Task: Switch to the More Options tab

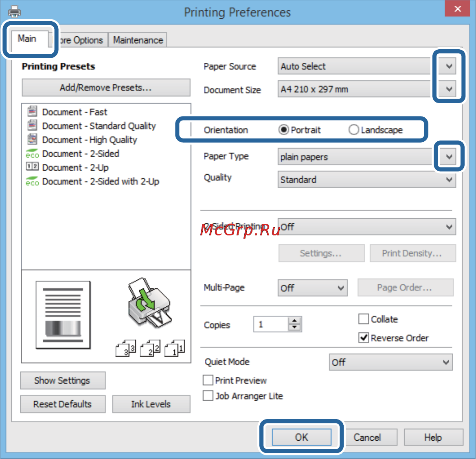Action: 79,40
